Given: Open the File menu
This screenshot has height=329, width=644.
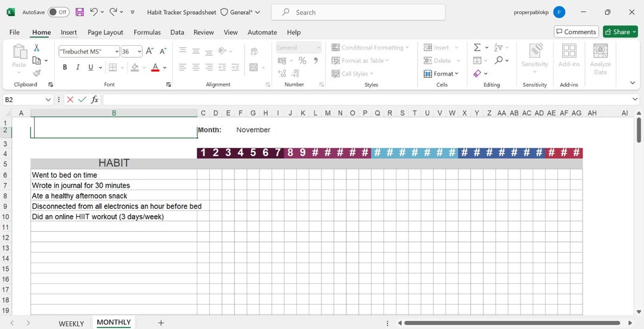Looking at the screenshot, I should point(14,32).
